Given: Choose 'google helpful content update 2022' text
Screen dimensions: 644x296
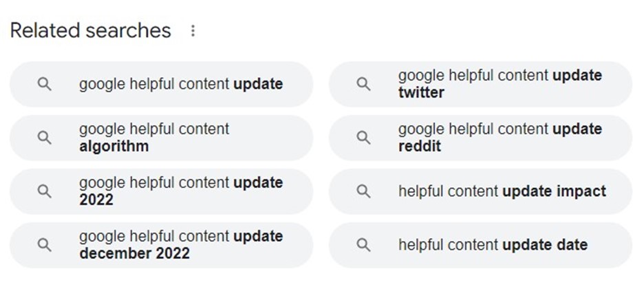Looking at the screenshot, I should (x=181, y=191).
